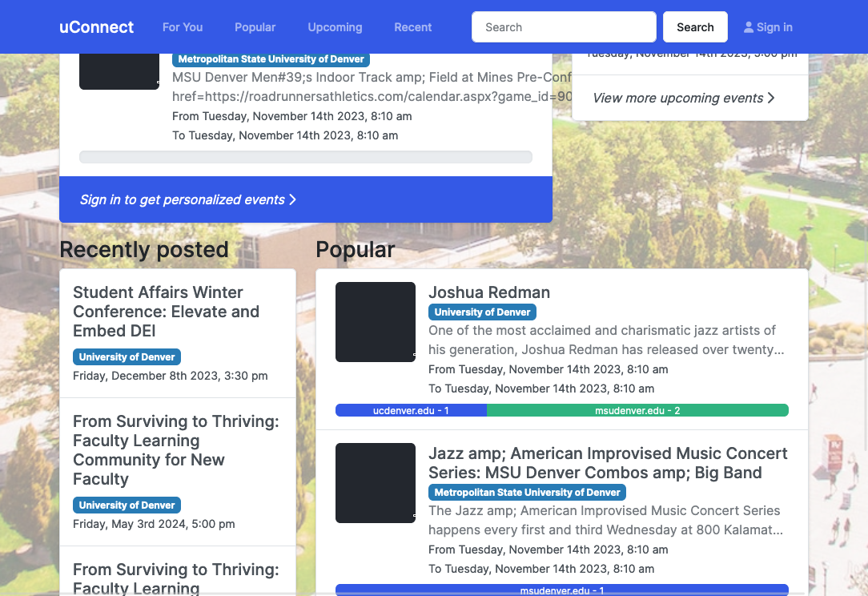
Task: Click the uConnect logo
Action: [96, 26]
